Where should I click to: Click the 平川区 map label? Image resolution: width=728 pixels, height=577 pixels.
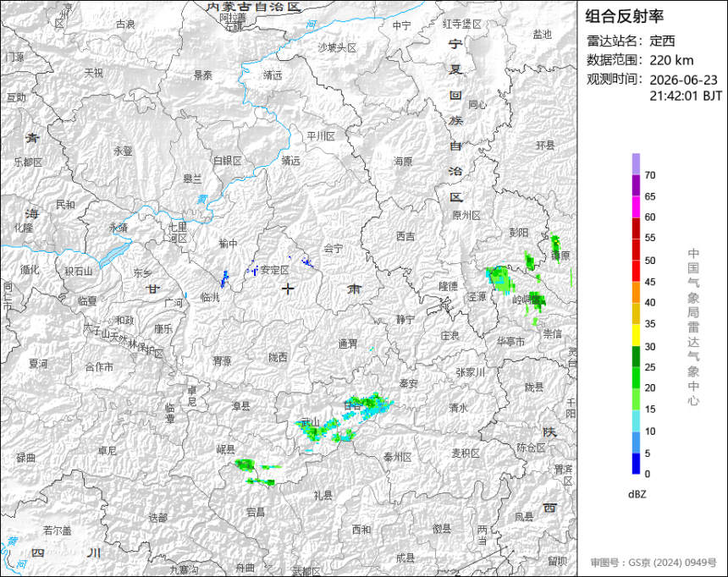[321, 136]
